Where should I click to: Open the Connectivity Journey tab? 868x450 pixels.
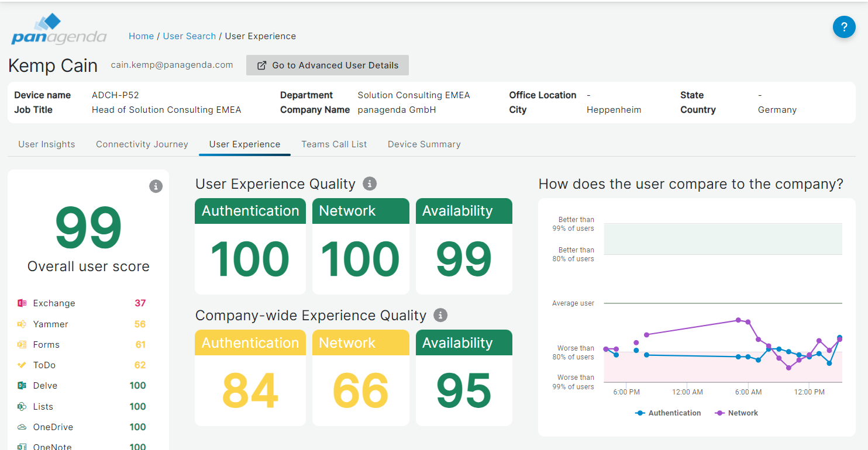142,144
